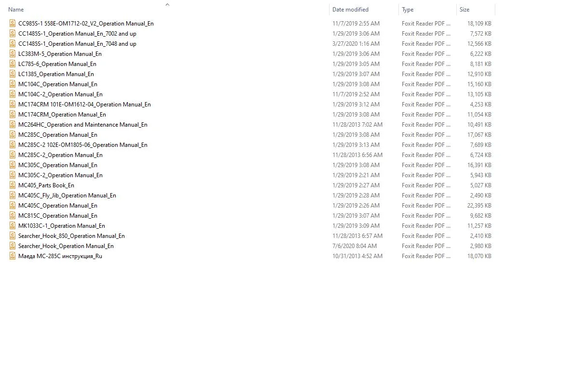Select MC285C-2 102E-OM1805-06_Operation Manual_En file name
This screenshot has height=392, width=569.
point(83,144)
